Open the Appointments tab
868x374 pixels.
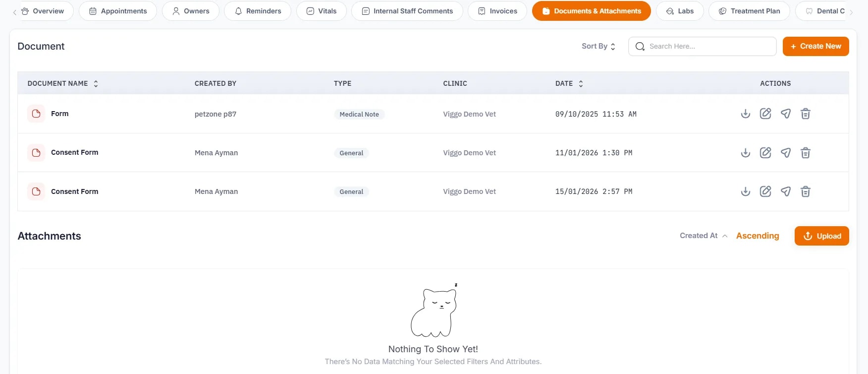pos(118,11)
